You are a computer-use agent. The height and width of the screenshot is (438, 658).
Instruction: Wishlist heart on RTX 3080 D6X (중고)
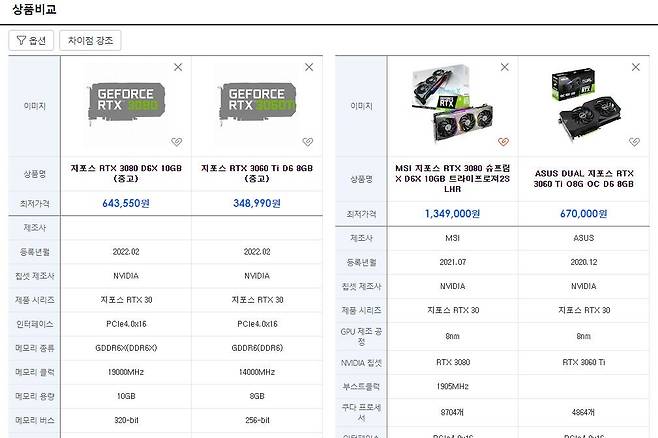(177, 142)
